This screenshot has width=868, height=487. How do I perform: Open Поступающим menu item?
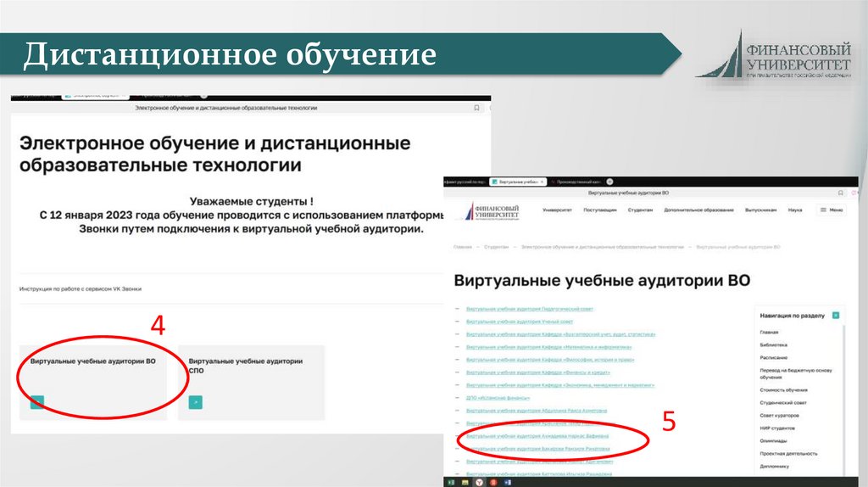[599, 210]
